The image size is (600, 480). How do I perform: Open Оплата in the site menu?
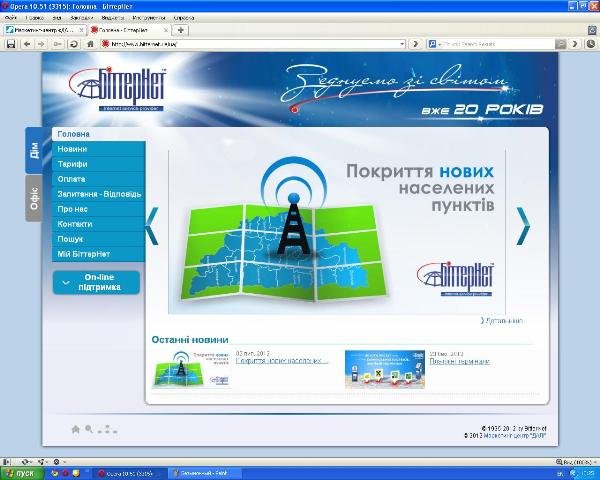98,179
